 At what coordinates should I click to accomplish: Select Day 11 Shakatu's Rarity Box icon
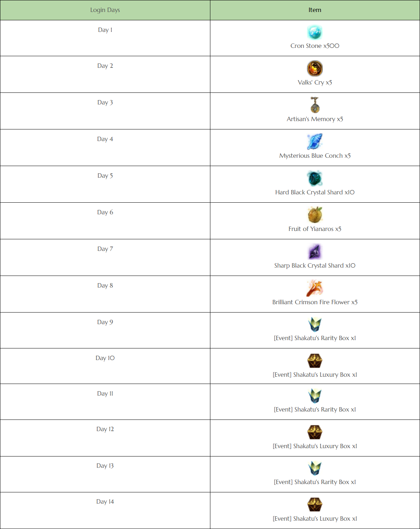(314, 396)
